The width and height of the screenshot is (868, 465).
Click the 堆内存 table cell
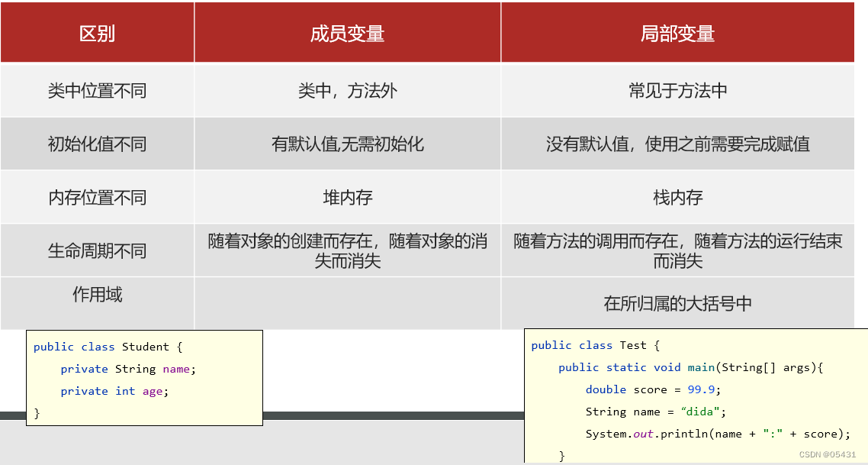coord(348,196)
